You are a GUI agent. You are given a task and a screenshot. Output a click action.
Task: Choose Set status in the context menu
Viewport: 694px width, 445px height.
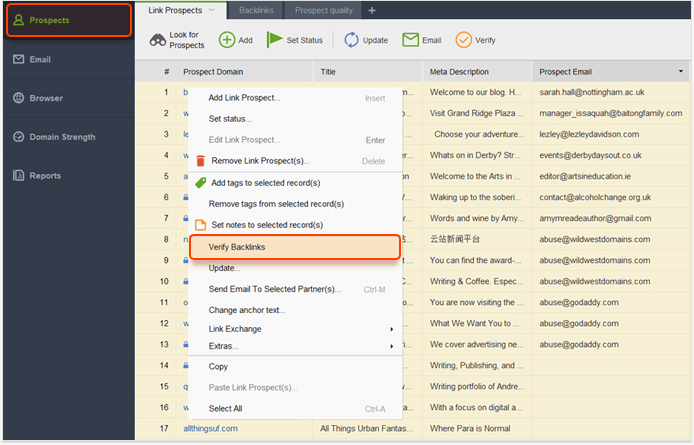coord(295,119)
